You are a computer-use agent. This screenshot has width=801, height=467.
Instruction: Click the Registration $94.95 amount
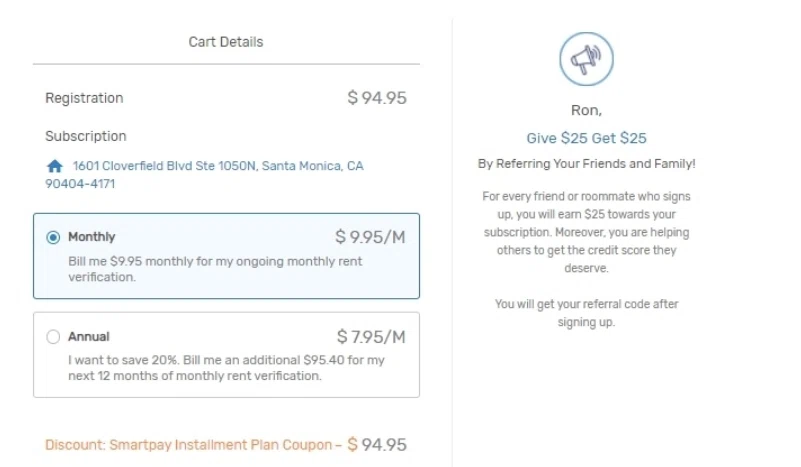click(x=377, y=98)
